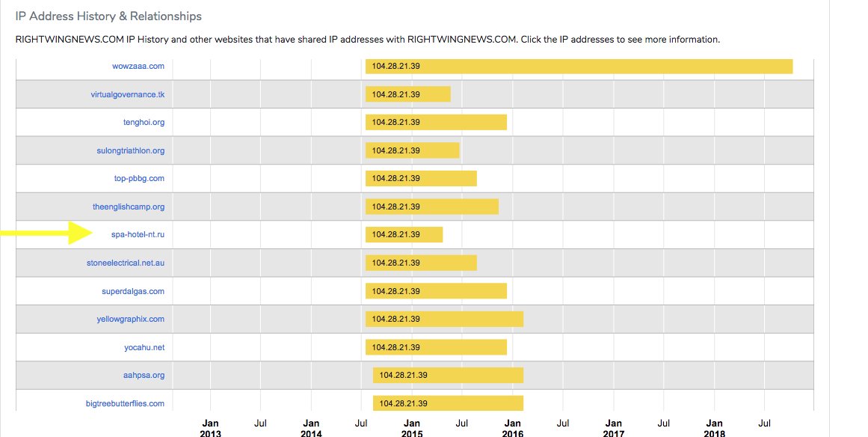
Task: Click the IP bar for yocahu.net
Action: pyautogui.click(x=436, y=347)
